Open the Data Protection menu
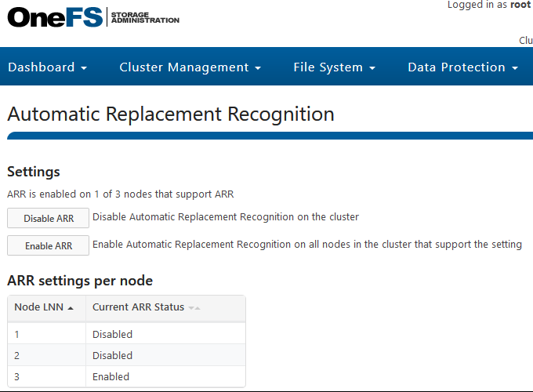The width and height of the screenshot is (533, 392). tap(463, 67)
